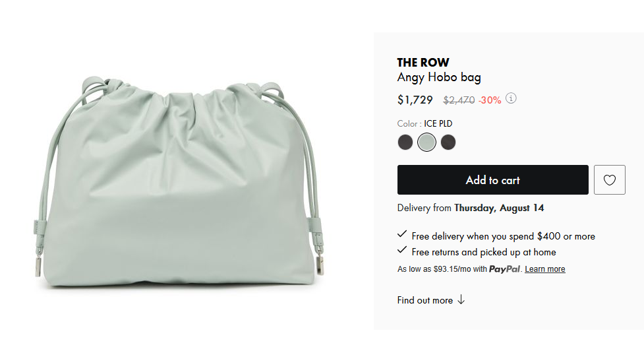Click the checkmark beside the free returns line

402,250
